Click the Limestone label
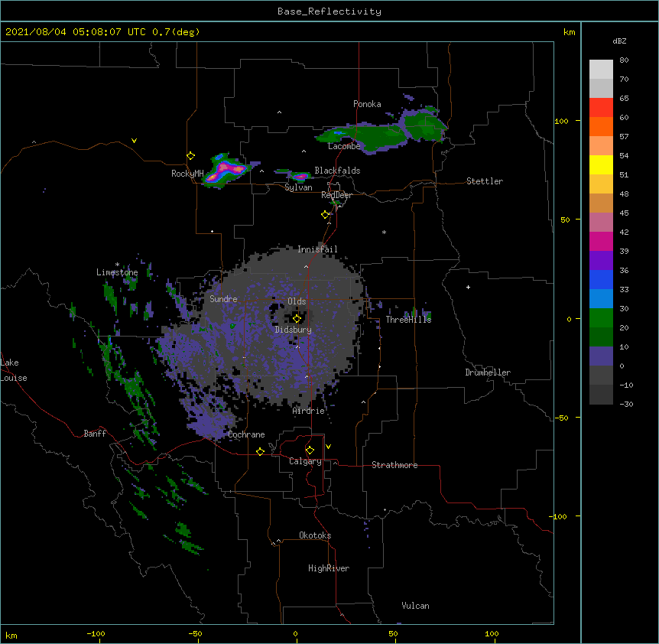Image resolution: width=659 pixels, height=644 pixels. point(117,272)
